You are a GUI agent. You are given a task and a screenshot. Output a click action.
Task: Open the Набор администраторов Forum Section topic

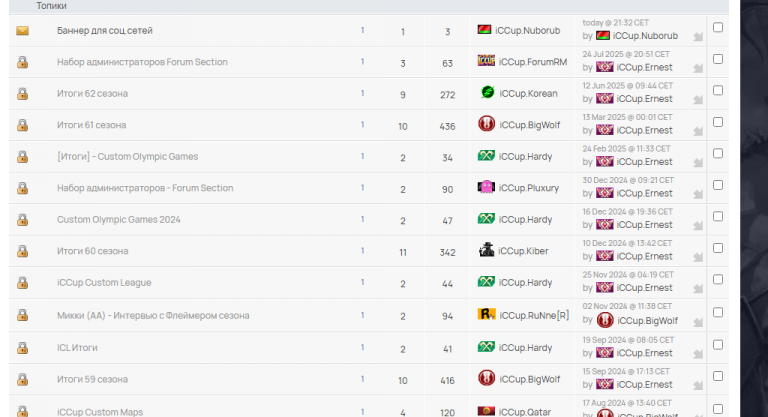click(x=142, y=62)
